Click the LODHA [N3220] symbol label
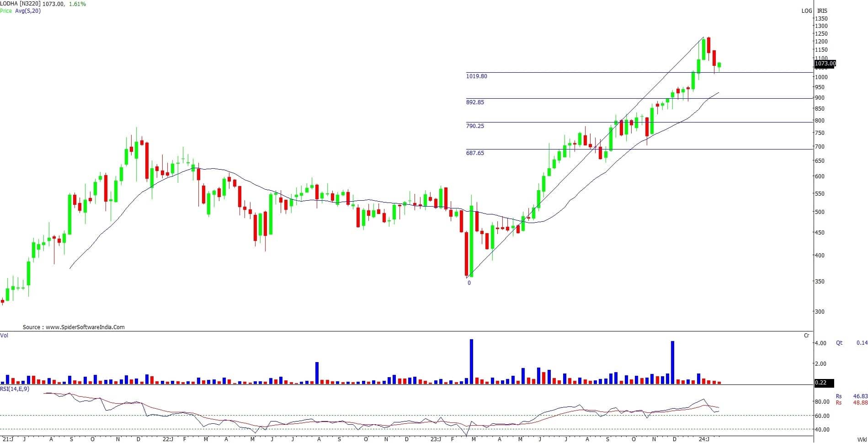The height and width of the screenshot is (443, 868). [20, 4]
